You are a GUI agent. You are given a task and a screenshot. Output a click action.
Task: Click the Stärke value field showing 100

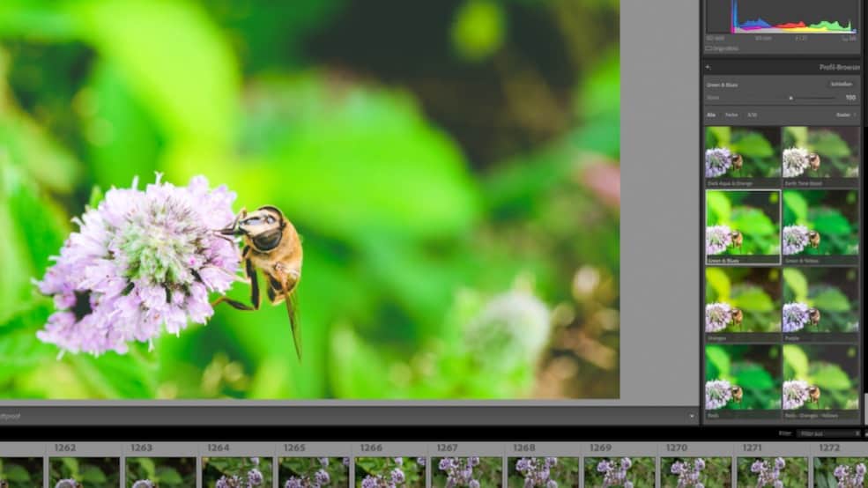click(x=850, y=98)
